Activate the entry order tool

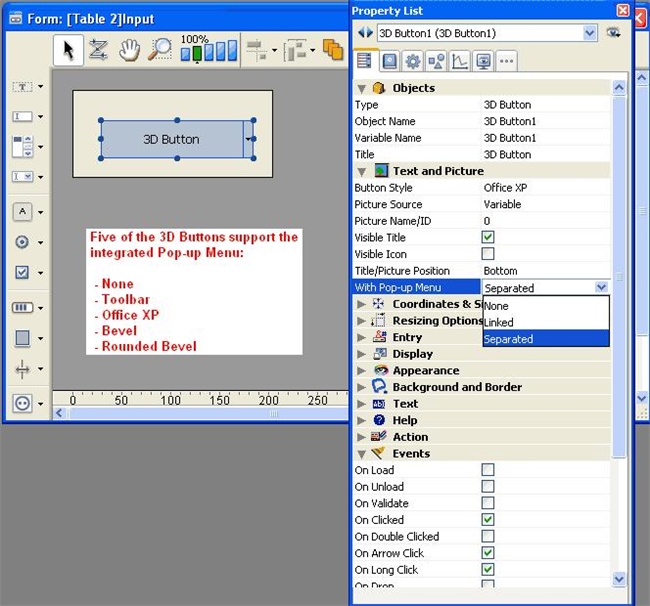point(98,49)
